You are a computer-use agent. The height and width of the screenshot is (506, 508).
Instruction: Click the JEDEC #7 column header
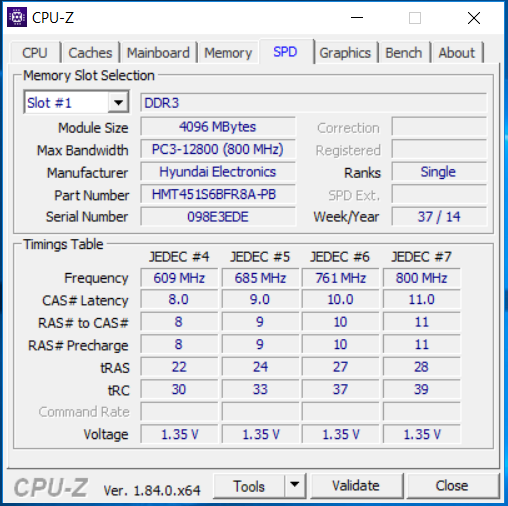tap(421, 257)
